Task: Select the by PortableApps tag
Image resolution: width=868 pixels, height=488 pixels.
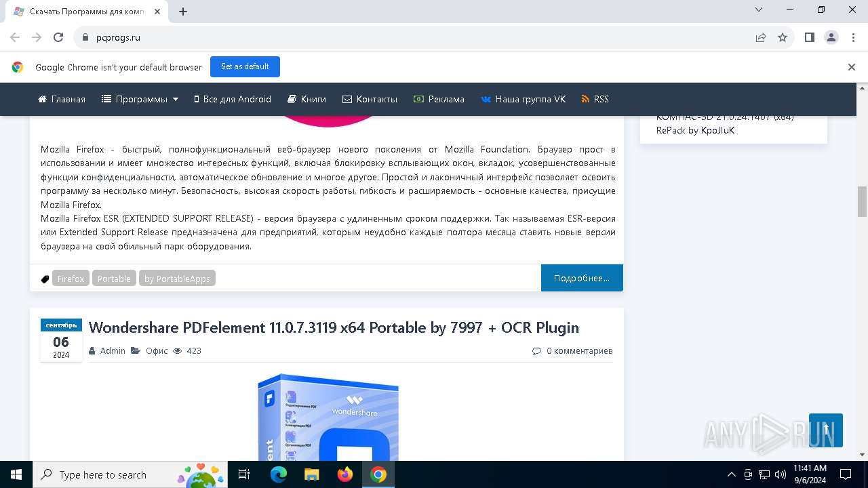Action: point(177,279)
